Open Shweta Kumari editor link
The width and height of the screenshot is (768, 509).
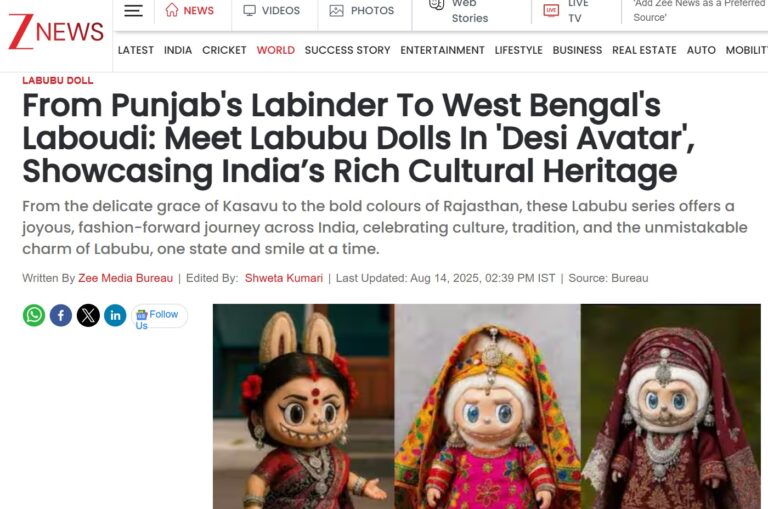coord(284,278)
